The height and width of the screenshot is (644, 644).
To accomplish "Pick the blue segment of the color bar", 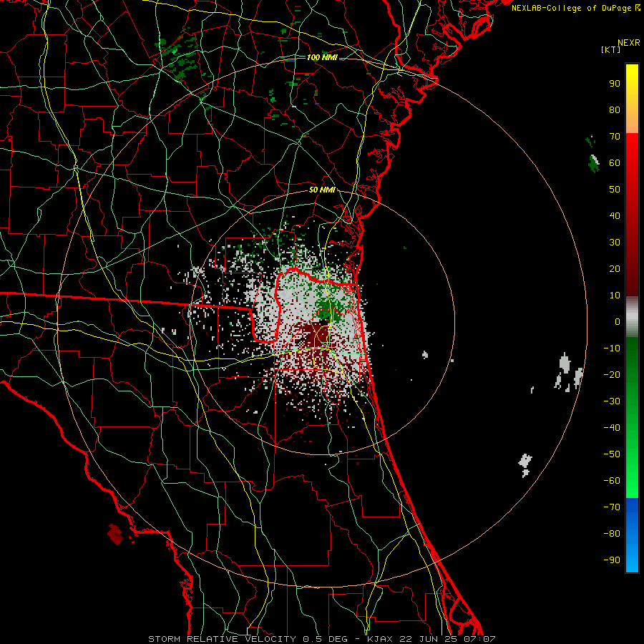I will (632, 535).
